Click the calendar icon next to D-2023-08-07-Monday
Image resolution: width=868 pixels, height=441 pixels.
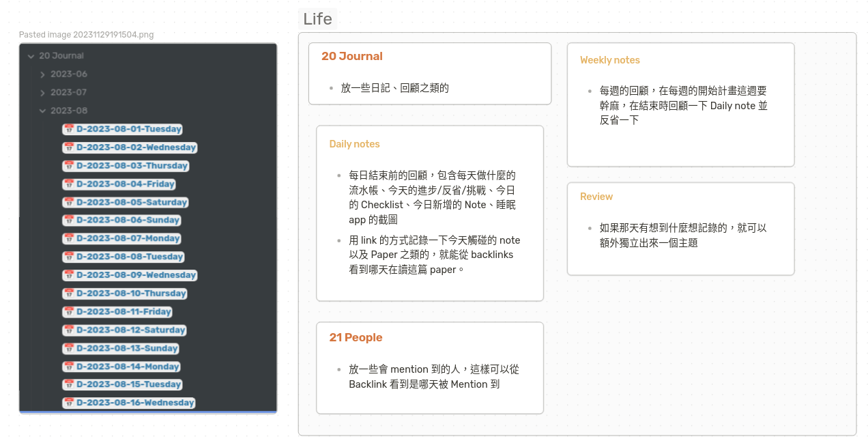(69, 238)
